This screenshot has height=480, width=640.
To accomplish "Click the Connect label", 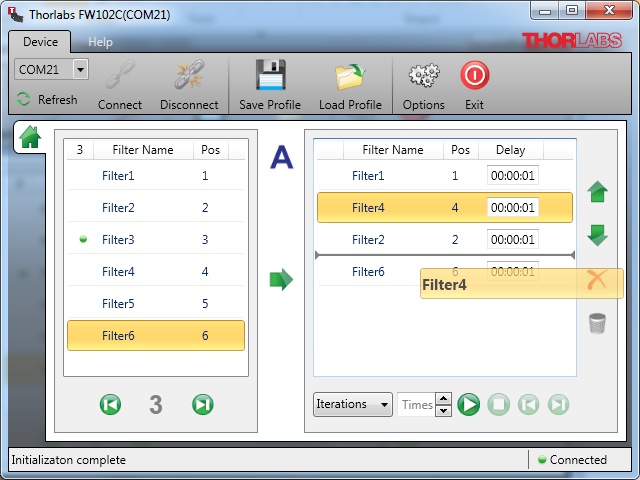I will click(x=120, y=105).
